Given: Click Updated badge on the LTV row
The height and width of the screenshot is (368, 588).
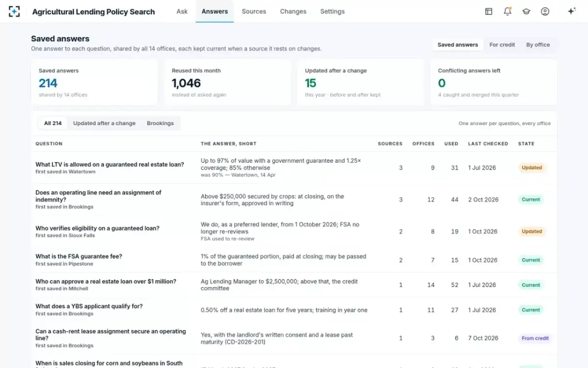Looking at the screenshot, I should [532, 168].
